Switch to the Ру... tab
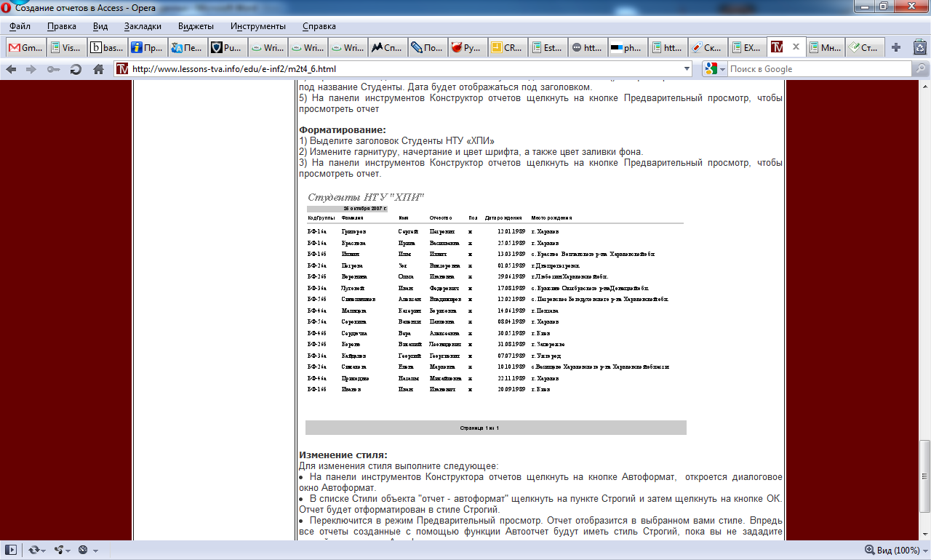This screenshot has width=931, height=560. [x=468, y=48]
